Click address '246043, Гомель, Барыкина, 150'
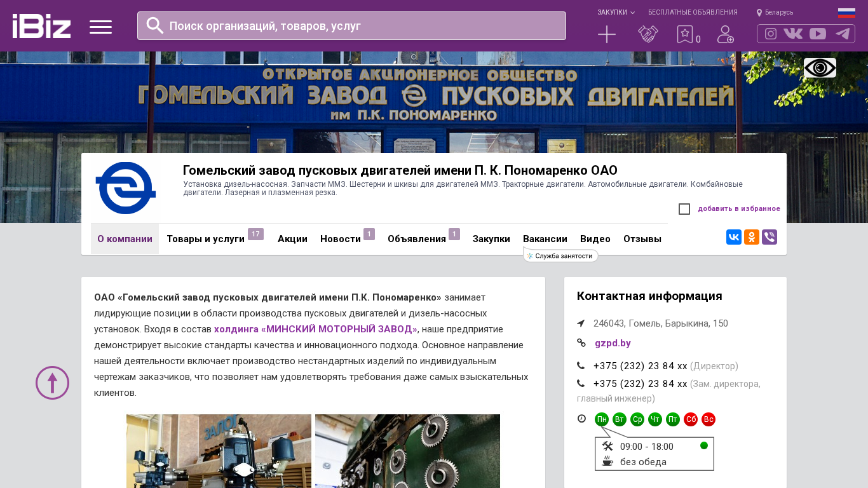This screenshot has width=868, height=488. [661, 323]
